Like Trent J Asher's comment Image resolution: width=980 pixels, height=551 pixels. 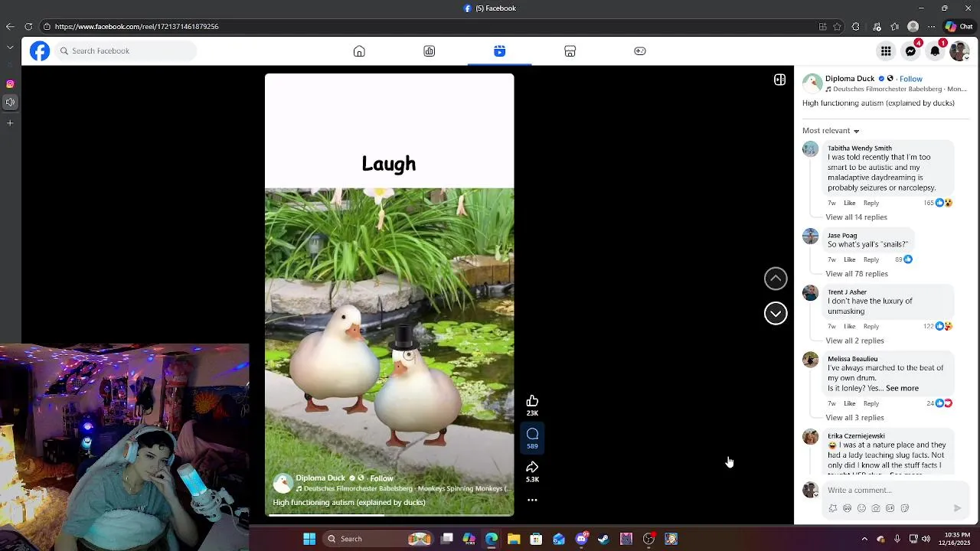click(849, 327)
